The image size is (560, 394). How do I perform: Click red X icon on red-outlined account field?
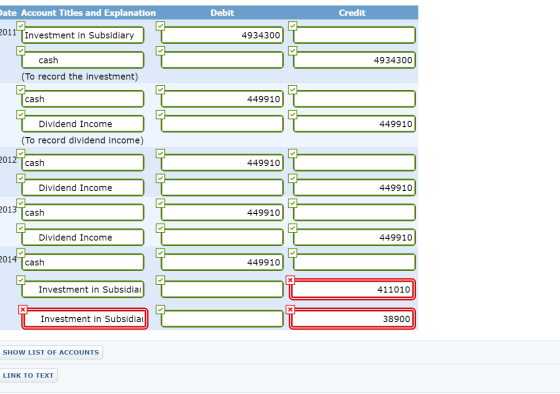[x=22, y=309]
